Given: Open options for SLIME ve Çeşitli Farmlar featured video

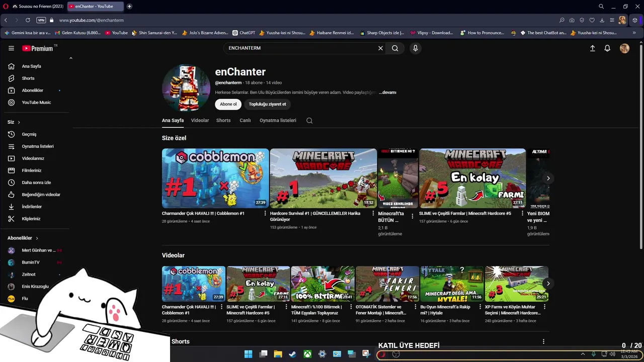Looking at the screenshot, I should point(522,214).
